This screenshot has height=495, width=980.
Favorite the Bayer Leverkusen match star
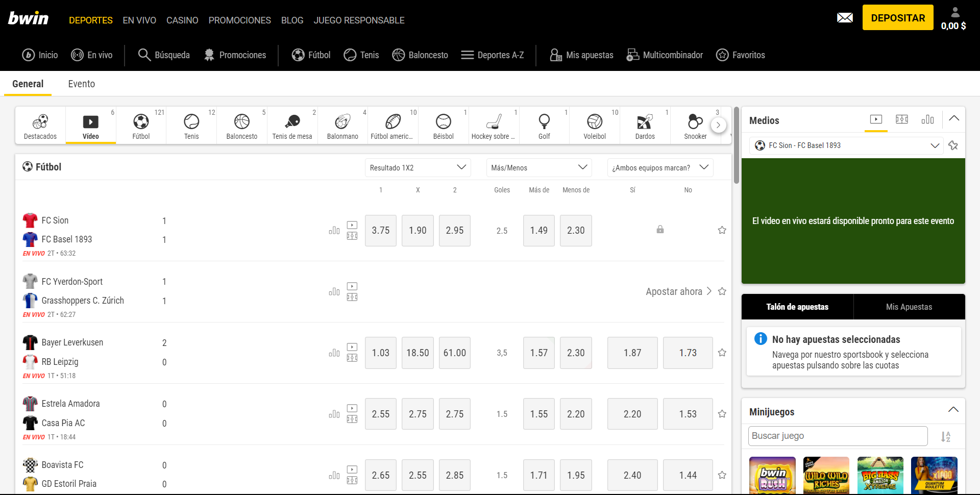click(x=722, y=353)
